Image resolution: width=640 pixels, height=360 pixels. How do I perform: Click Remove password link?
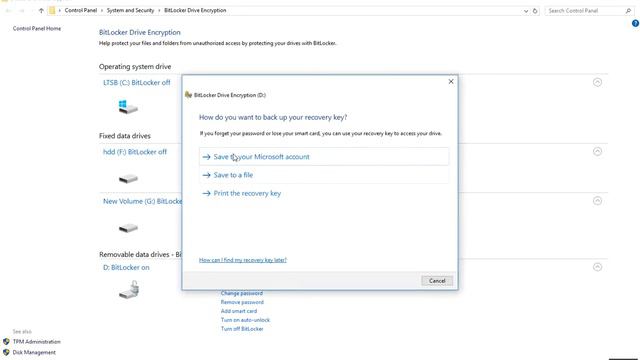point(242,302)
